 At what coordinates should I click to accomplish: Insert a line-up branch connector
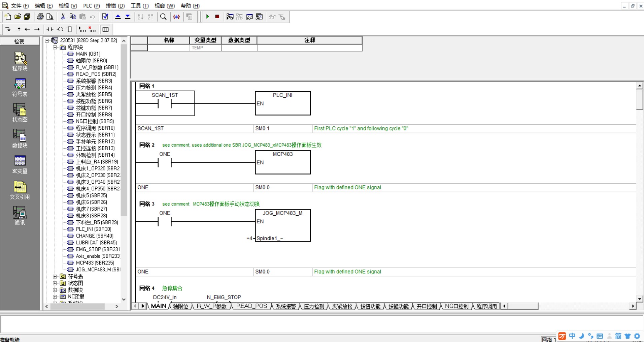[x=18, y=29]
